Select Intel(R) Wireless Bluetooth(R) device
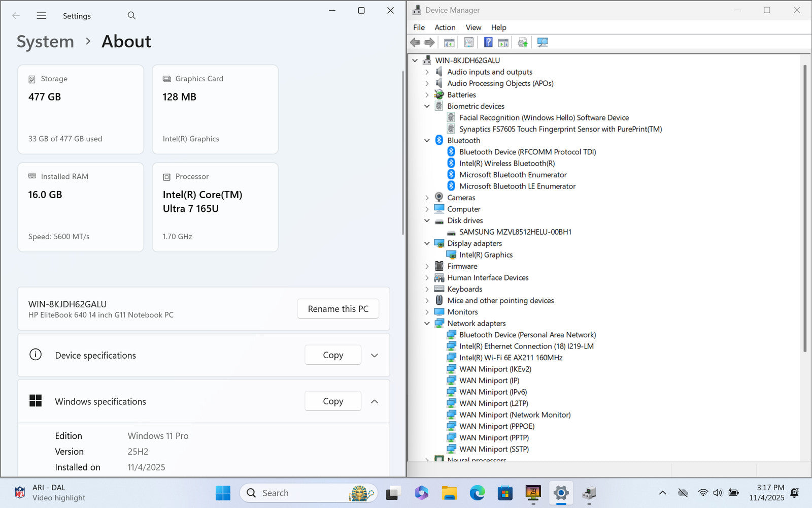 coord(506,163)
